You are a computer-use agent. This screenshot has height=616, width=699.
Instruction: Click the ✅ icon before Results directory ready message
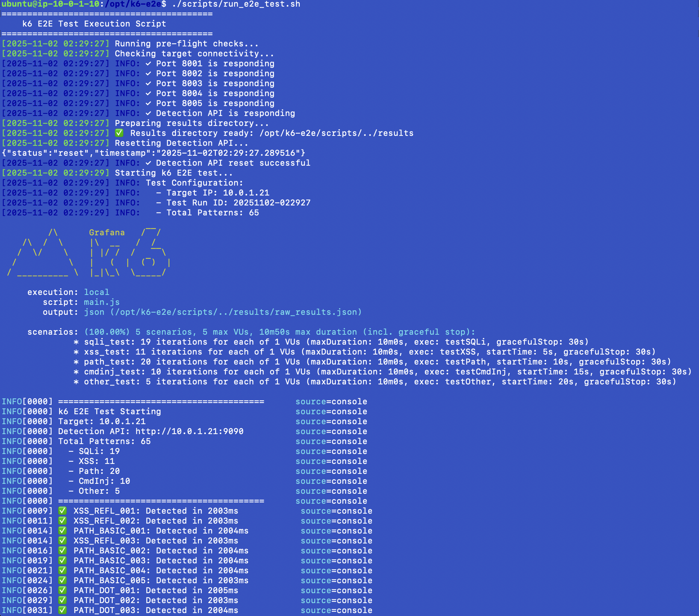click(118, 133)
